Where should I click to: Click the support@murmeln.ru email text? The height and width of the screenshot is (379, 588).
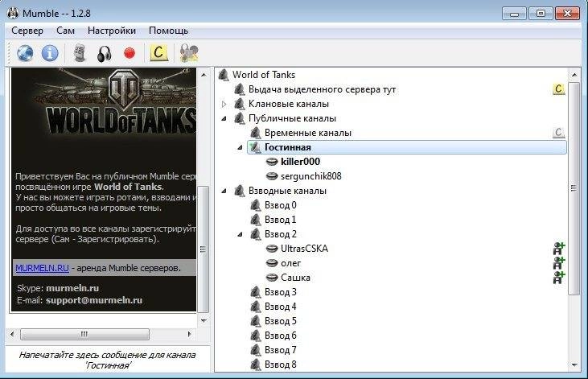(94, 301)
